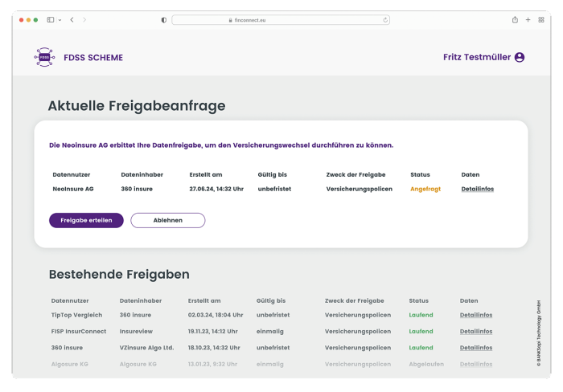The height and width of the screenshot is (392, 563).
Task: Click einmalig in the FISP InsurConnect row
Action: [x=269, y=332]
